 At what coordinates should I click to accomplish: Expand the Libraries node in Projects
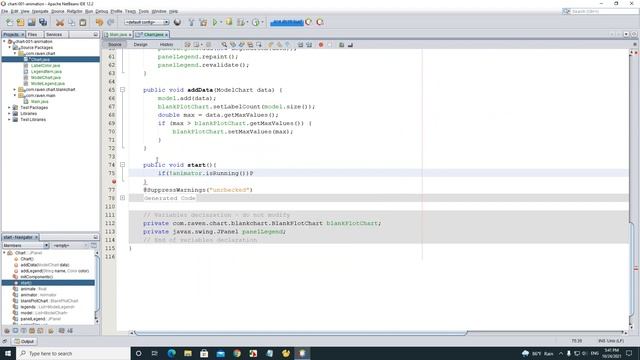[x=9, y=113]
